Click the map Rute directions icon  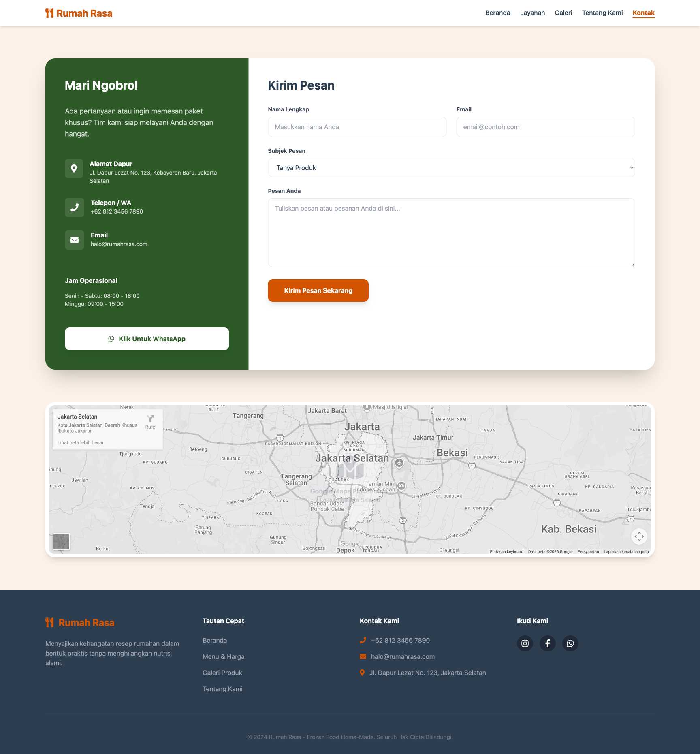pyautogui.click(x=150, y=421)
